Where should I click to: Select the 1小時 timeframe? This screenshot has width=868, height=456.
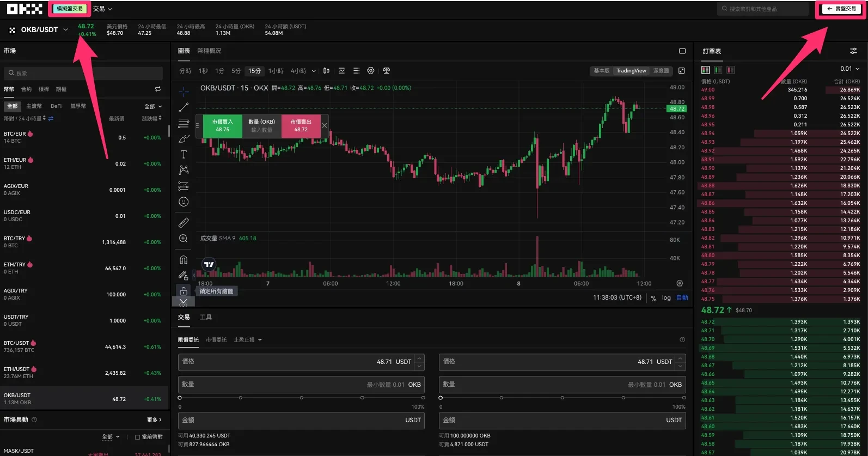tap(276, 71)
